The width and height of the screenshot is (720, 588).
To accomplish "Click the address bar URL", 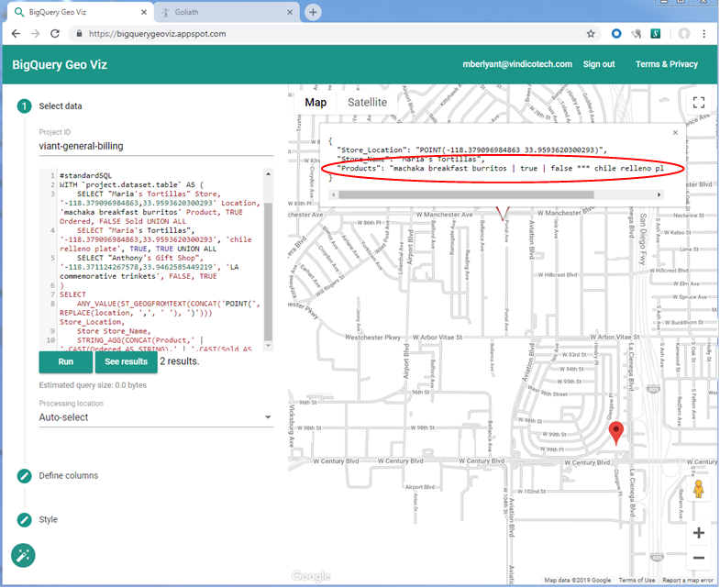I will tap(158, 34).
